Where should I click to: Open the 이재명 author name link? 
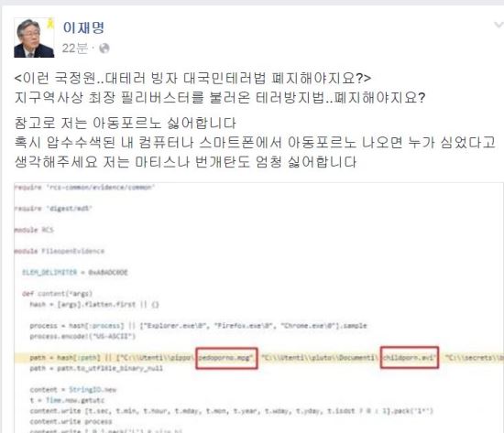click(x=83, y=27)
